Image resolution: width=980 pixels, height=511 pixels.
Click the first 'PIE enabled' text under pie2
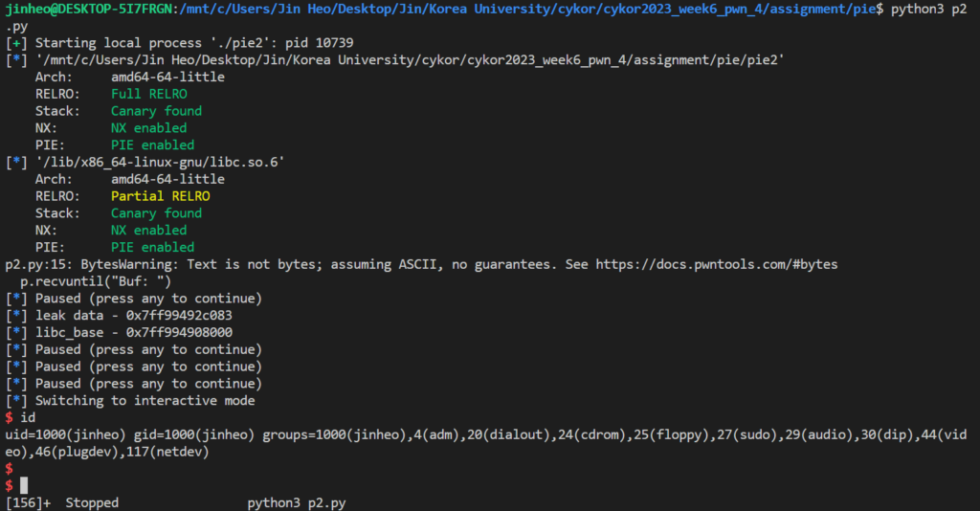(x=152, y=144)
